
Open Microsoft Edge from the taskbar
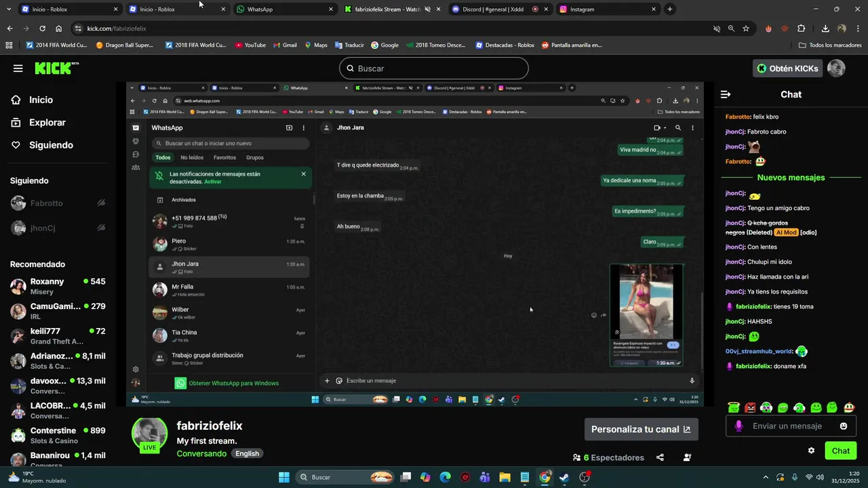[445, 477]
